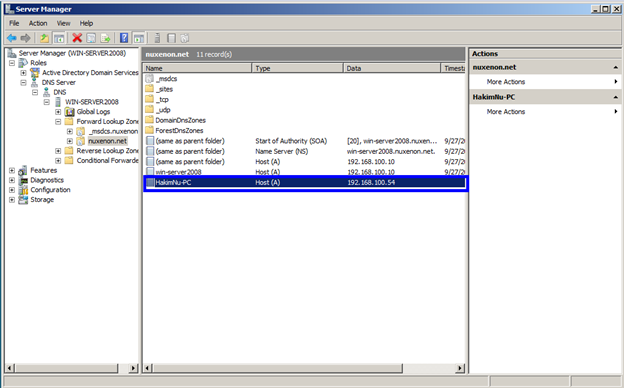
Task: Click the ForestDnsZones folder icon
Action: [150, 130]
